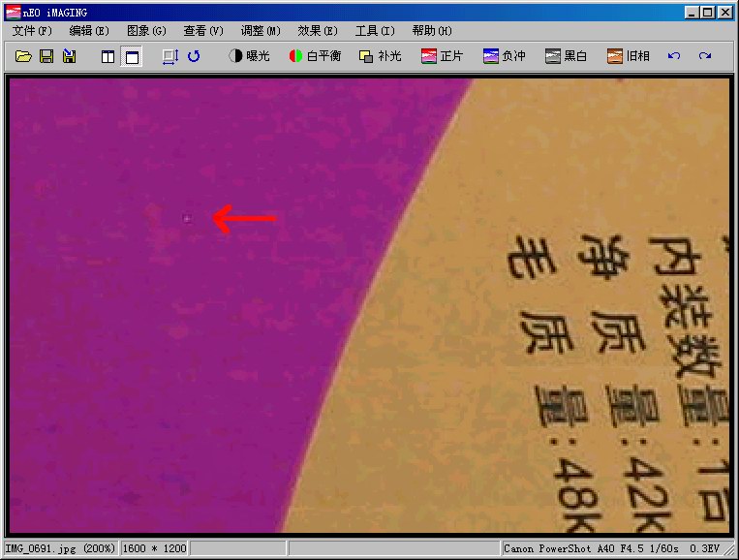Apply the 负冲 negative film effect
Viewport: 739px width, 560px height.
504,57
